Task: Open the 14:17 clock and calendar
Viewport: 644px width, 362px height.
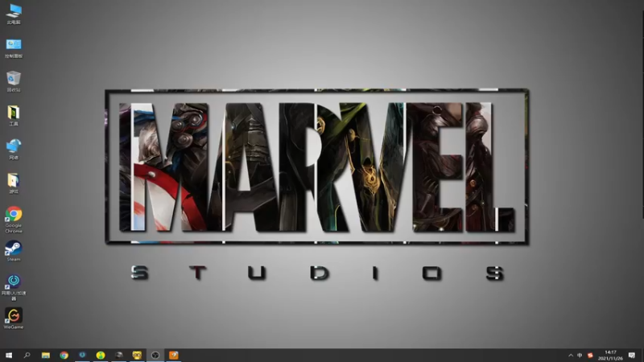Action: [x=610, y=356]
